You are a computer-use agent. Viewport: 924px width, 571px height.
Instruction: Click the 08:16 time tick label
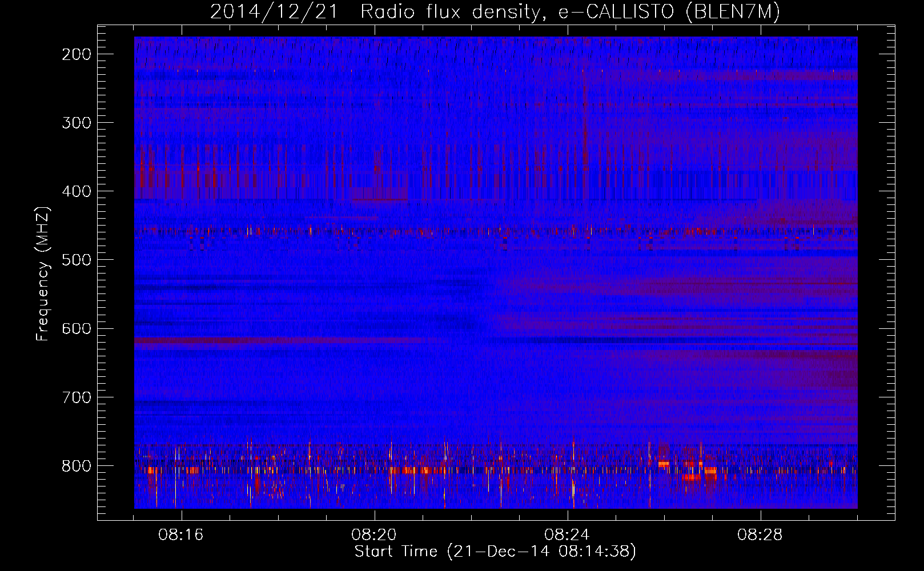(x=181, y=535)
